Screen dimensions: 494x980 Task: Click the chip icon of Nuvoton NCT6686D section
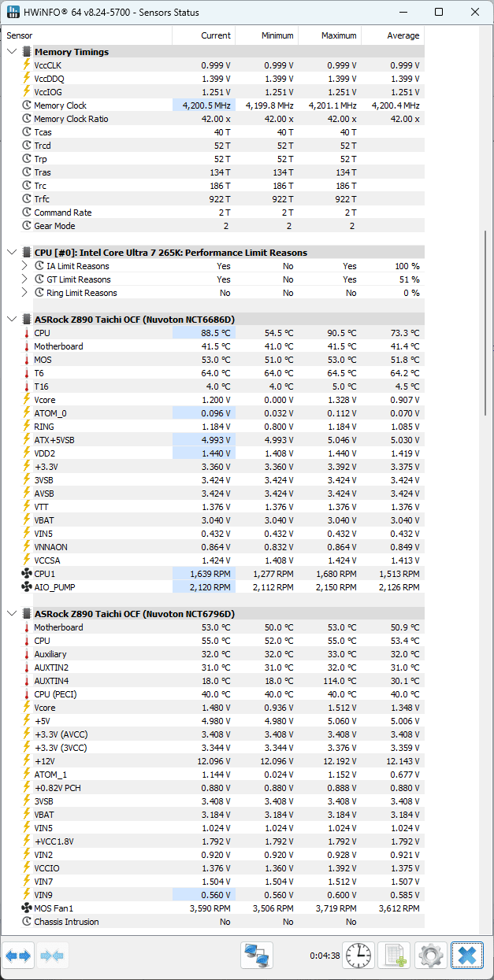point(27,320)
